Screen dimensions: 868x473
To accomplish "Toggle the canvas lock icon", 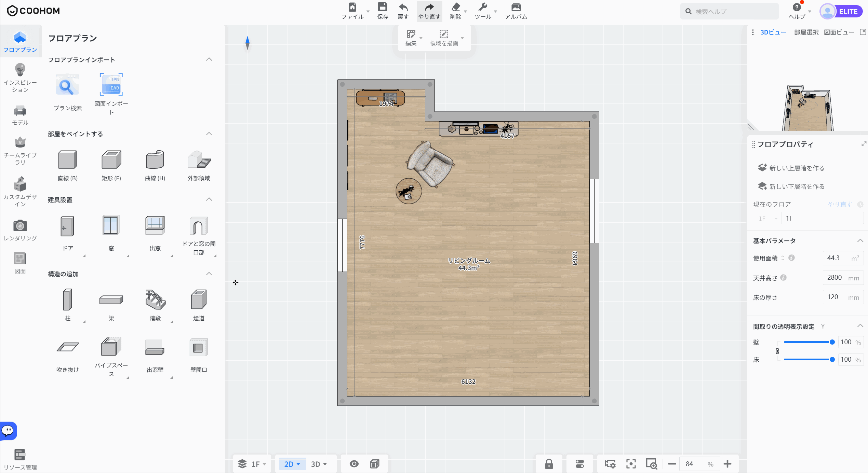I will click(x=549, y=464).
